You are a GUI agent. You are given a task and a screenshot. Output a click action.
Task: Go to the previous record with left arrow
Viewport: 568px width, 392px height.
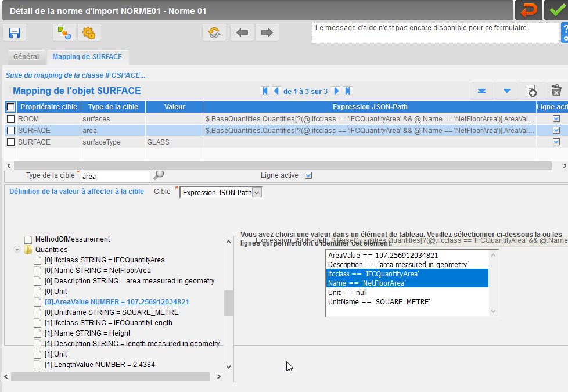click(242, 33)
